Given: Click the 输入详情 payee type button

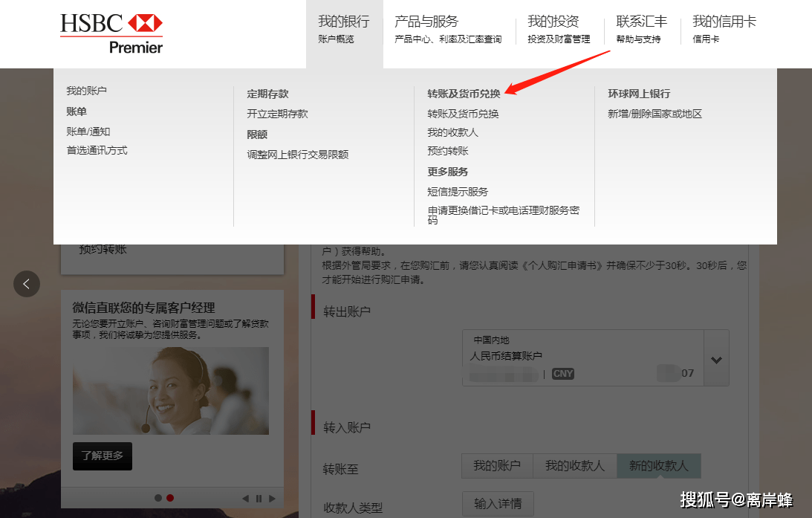Looking at the screenshot, I should click(x=498, y=503).
